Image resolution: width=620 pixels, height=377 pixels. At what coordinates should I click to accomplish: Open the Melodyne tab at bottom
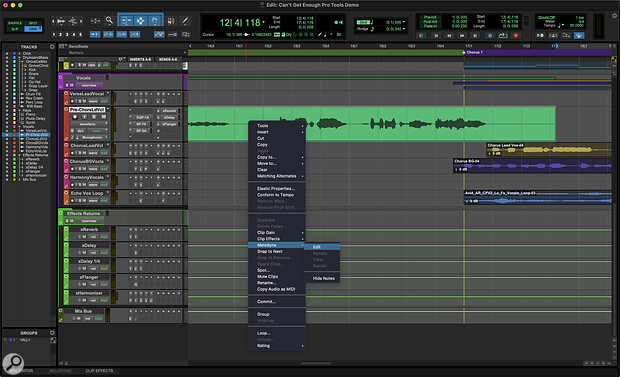tap(60, 371)
